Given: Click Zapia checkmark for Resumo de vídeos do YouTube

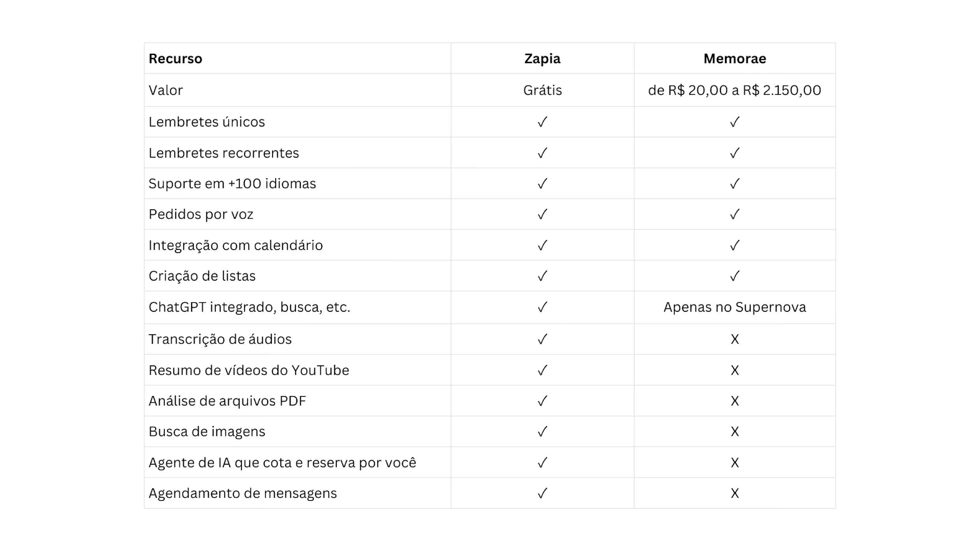Looking at the screenshot, I should click(x=542, y=370).
